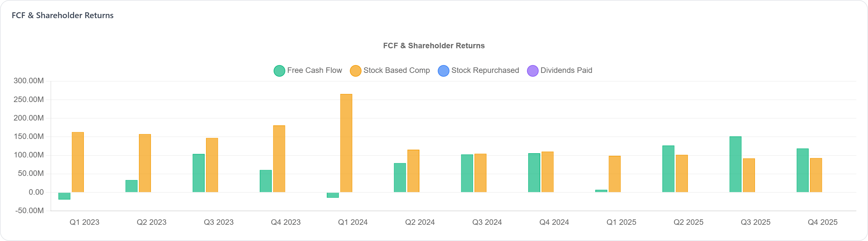Click the Q3 2023 Free Cash Flow bar

[x=199, y=173]
